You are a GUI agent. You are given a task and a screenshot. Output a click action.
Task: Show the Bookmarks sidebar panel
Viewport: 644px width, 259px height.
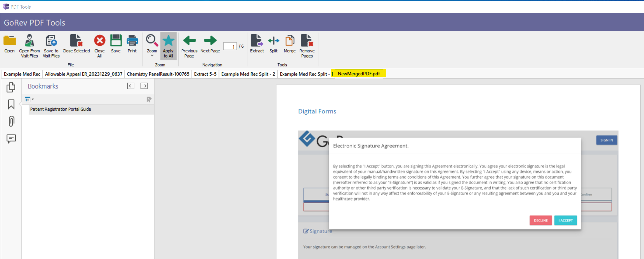11,104
